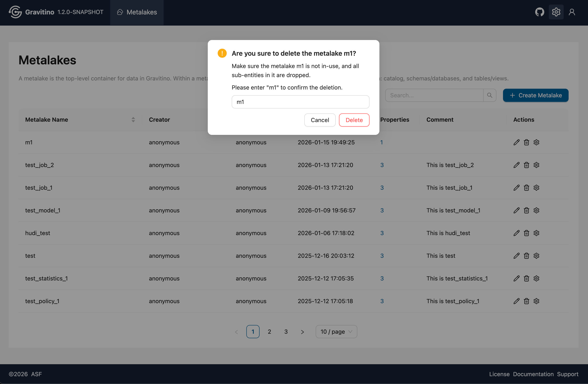The image size is (588, 384).
Task: Go to next page arrow
Action: 302,332
